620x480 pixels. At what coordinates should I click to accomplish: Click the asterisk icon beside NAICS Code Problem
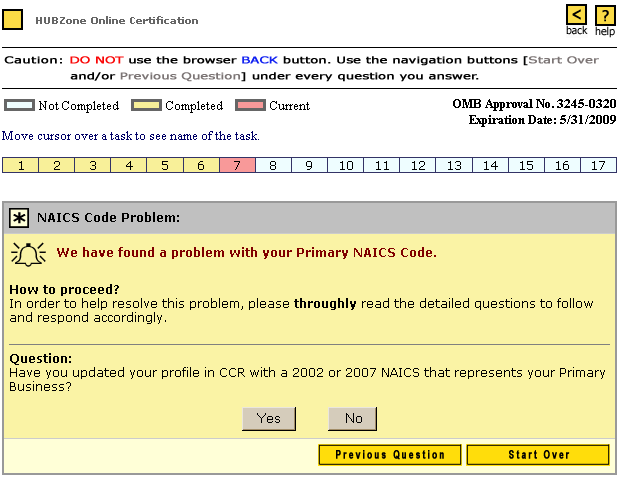(20, 217)
